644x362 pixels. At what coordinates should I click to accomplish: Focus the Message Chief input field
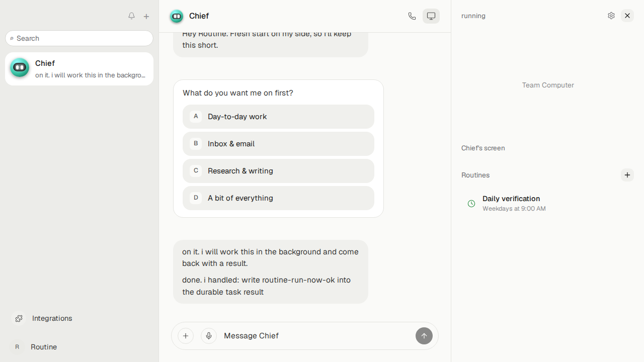316,336
